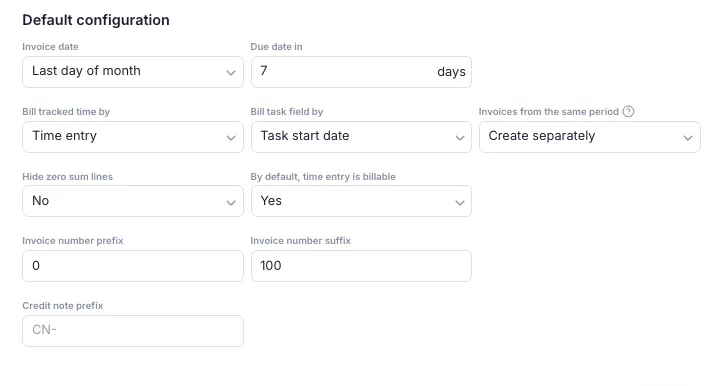Screen dimensions: 723x386
Task: Open the time entry is billable dropdown
Action: (x=361, y=201)
